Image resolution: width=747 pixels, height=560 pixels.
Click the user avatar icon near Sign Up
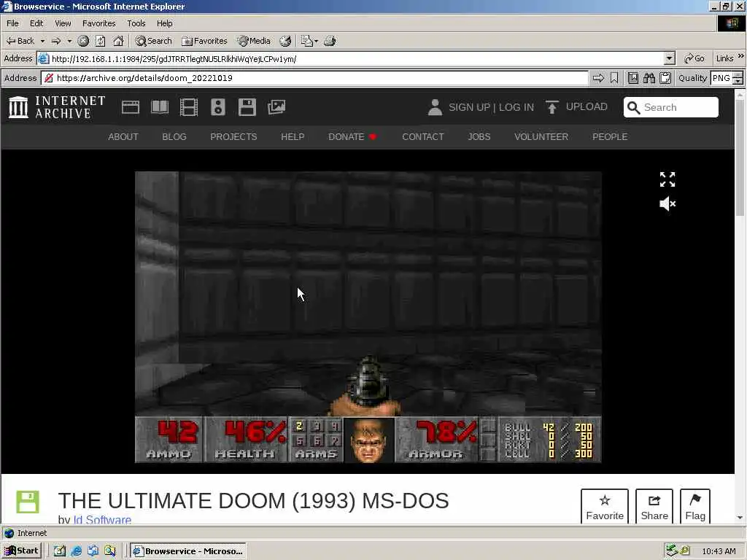[435, 107]
